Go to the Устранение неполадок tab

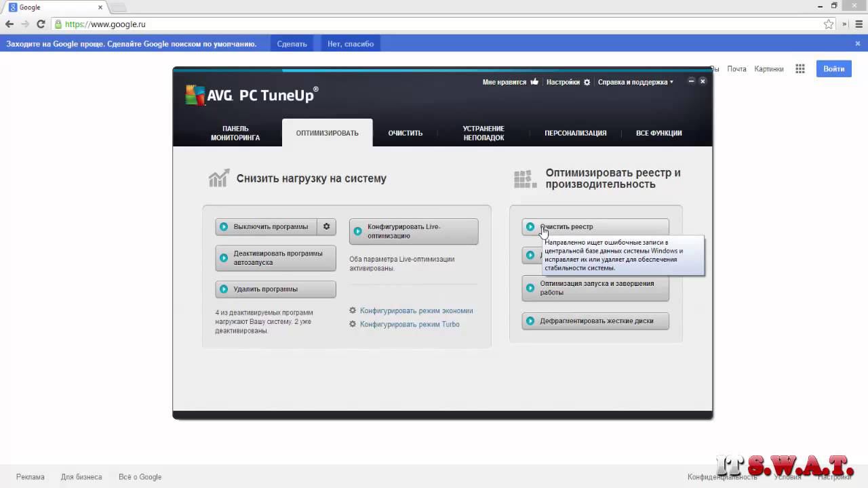click(x=484, y=133)
